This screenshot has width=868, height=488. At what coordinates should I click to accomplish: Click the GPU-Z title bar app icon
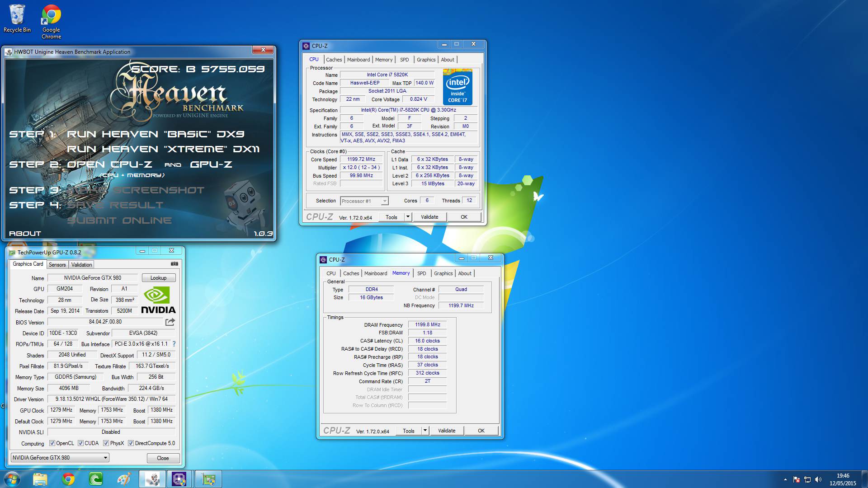click(x=12, y=253)
